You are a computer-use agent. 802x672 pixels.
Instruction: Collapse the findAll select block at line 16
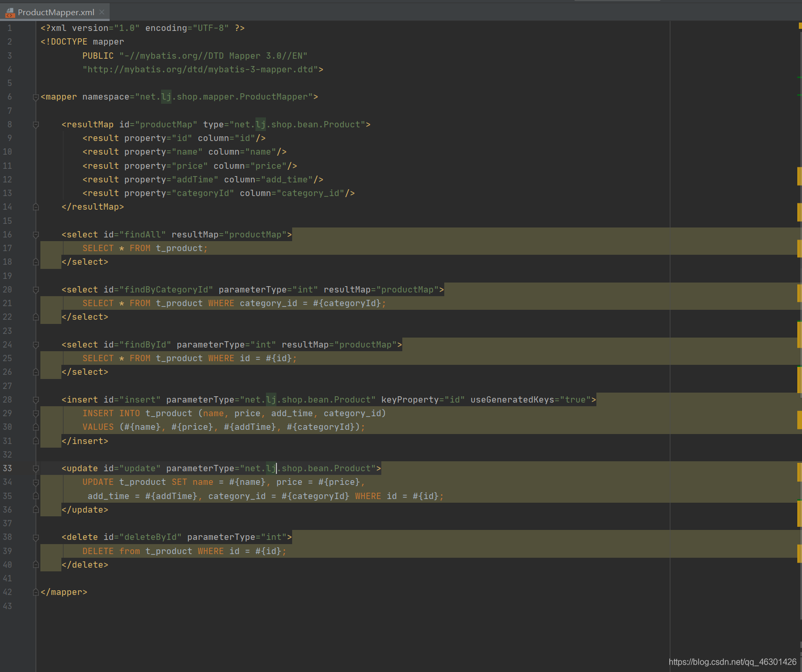[x=36, y=235]
